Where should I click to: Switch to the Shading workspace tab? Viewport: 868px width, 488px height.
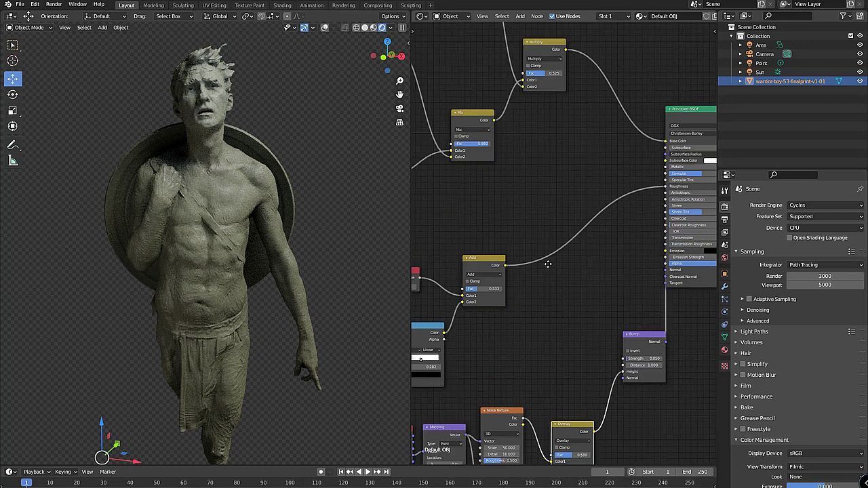(282, 5)
